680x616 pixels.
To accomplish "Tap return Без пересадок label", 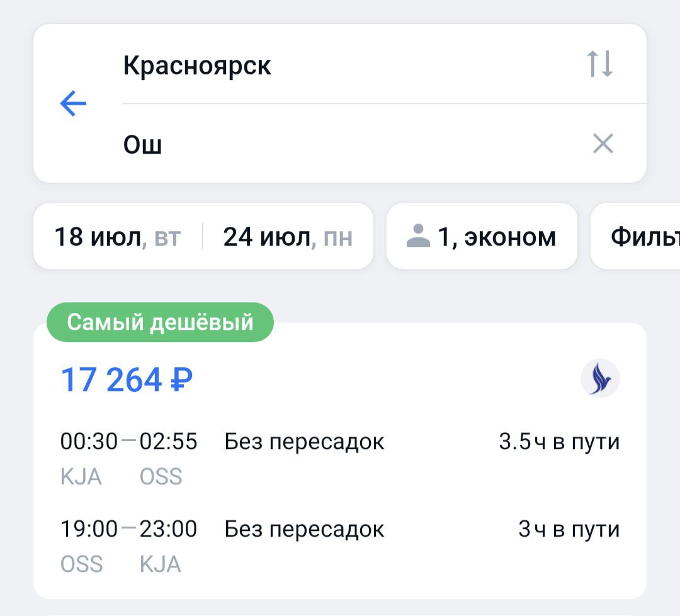I will (304, 529).
